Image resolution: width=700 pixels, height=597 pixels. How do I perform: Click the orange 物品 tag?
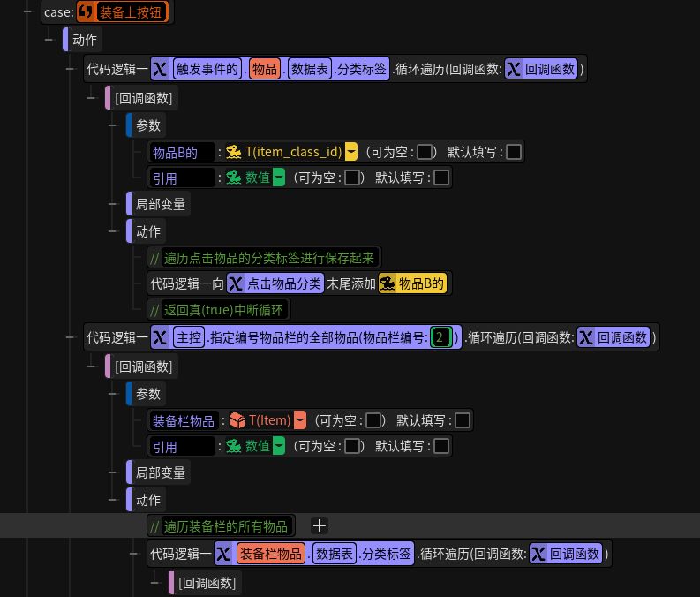[x=264, y=69]
